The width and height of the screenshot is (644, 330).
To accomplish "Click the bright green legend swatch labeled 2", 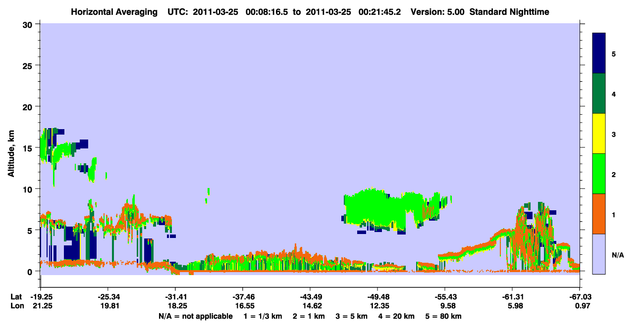I will coord(599,174).
